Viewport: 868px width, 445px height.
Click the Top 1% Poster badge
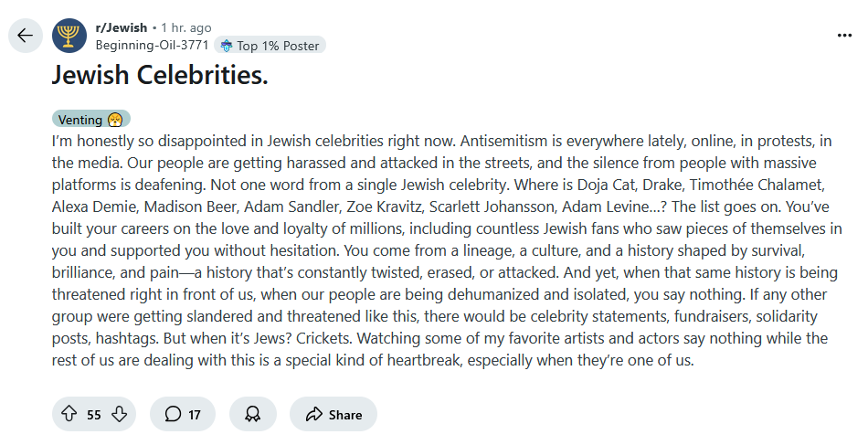pyautogui.click(x=270, y=46)
